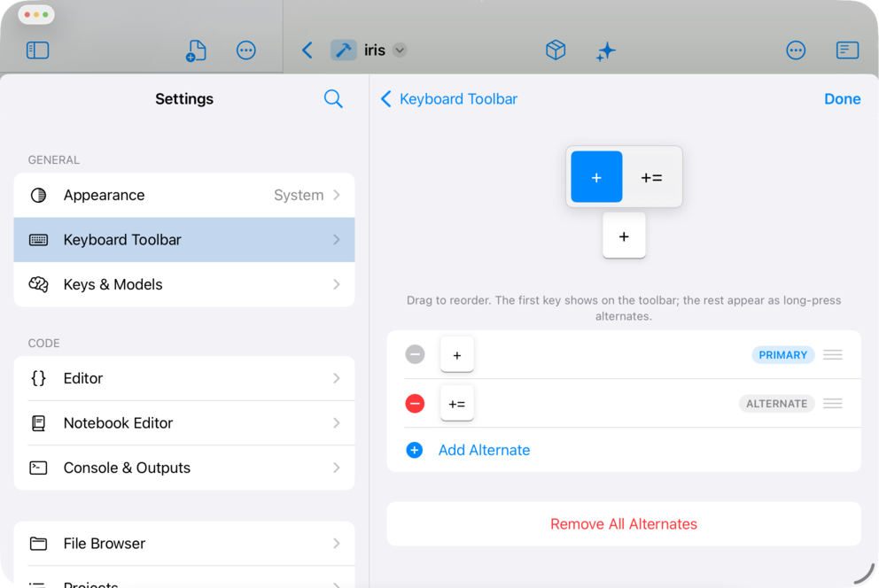Expand Notebook Editor row chevron

click(337, 422)
